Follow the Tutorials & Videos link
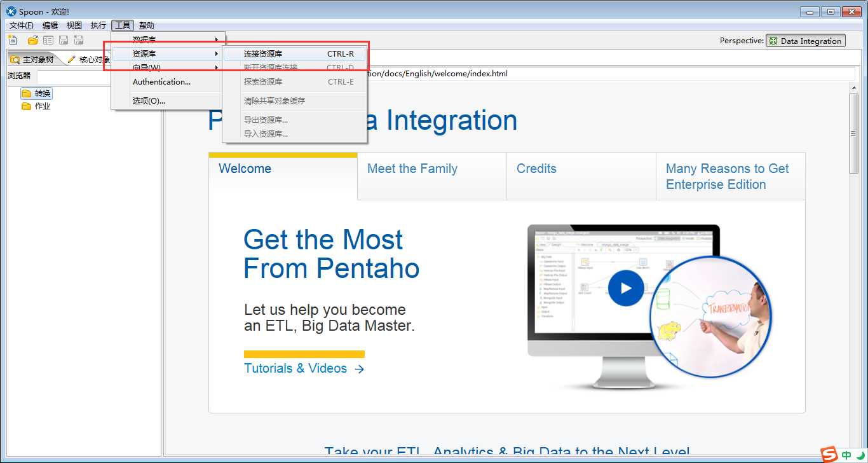 (304, 368)
